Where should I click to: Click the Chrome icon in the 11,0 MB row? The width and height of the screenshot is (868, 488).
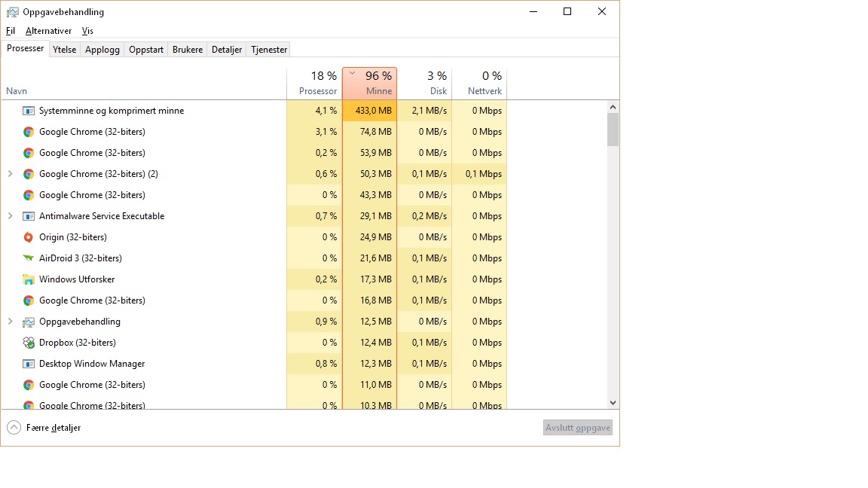[28, 385]
